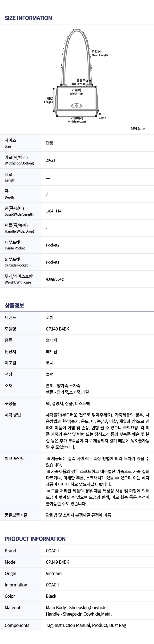154x644 pixels.
Task: Click the Inside Pocket row value Pocket2
Action: click(x=53, y=245)
